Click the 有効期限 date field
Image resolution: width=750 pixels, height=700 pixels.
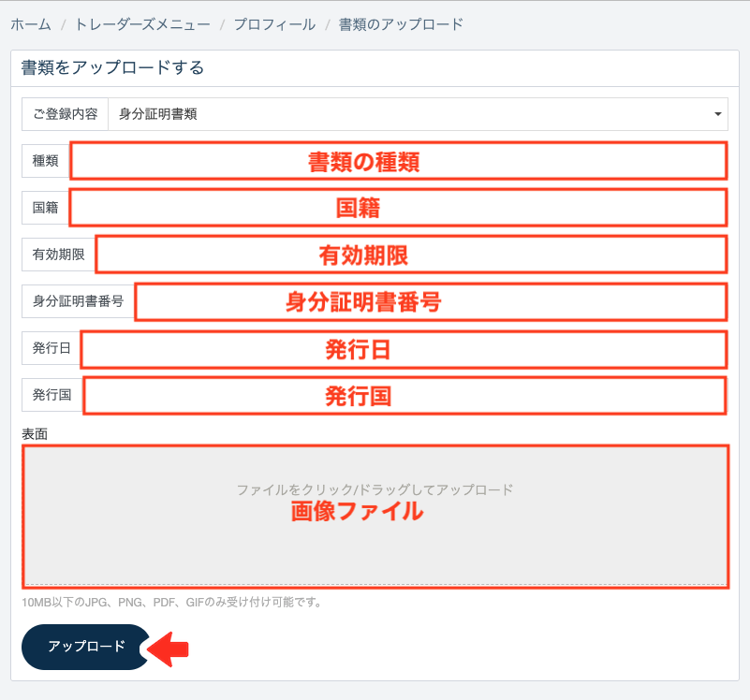click(411, 255)
